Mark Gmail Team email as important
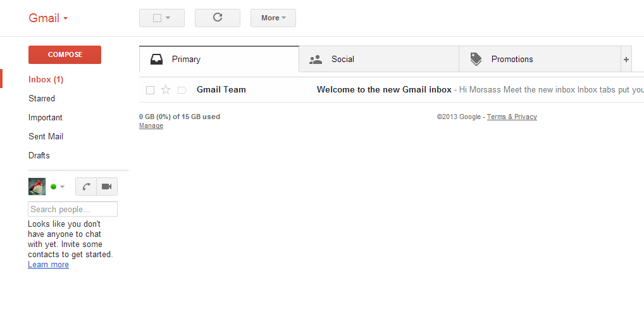Screen dimensions: 644x330 pyautogui.click(x=182, y=90)
